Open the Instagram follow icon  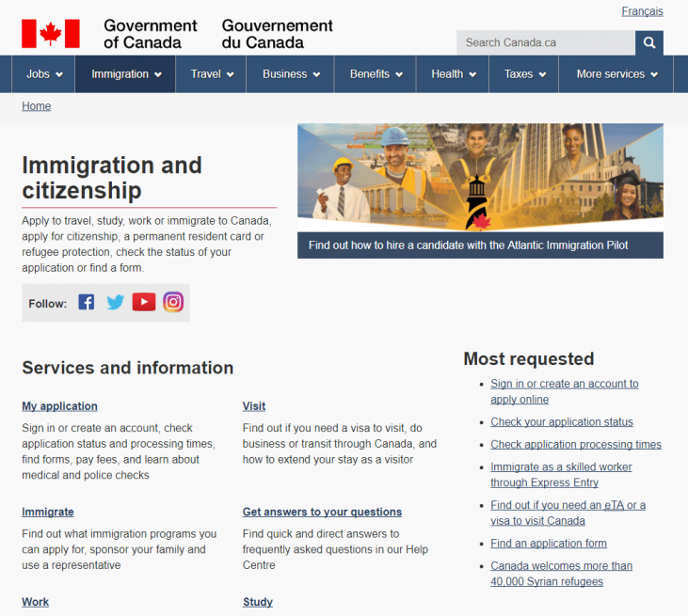point(173,302)
